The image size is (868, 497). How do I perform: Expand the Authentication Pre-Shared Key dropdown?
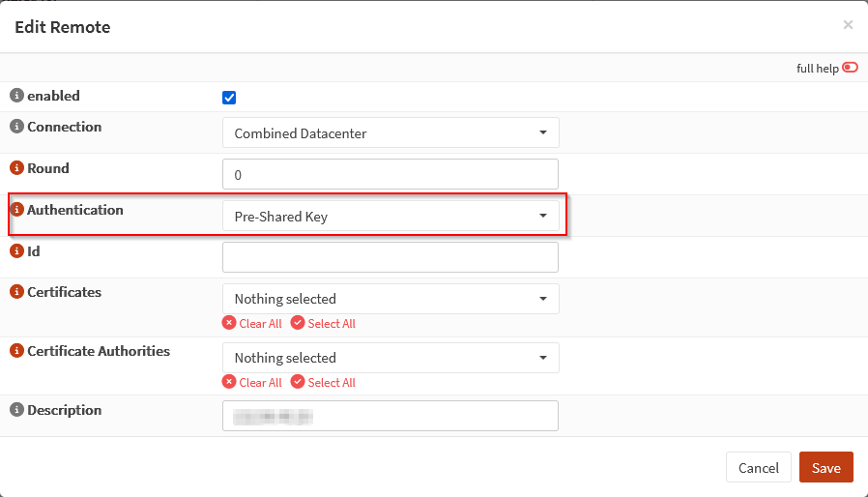pyautogui.click(x=391, y=217)
